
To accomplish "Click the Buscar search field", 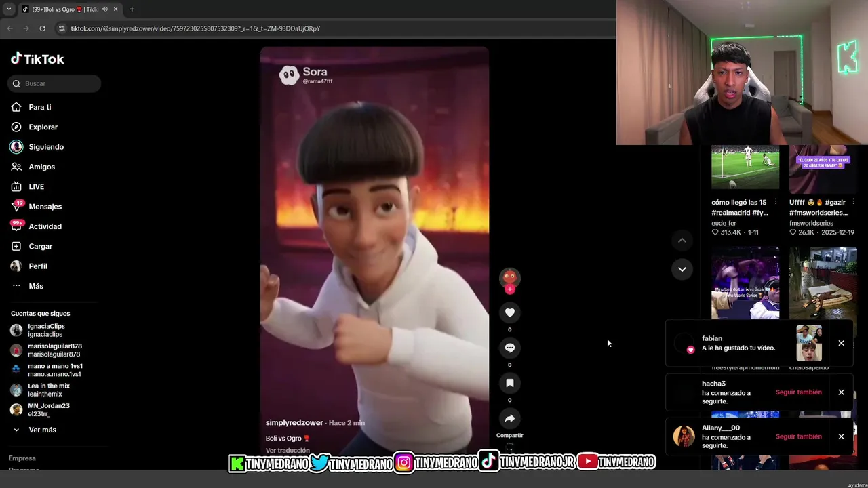I will (x=54, y=83).
